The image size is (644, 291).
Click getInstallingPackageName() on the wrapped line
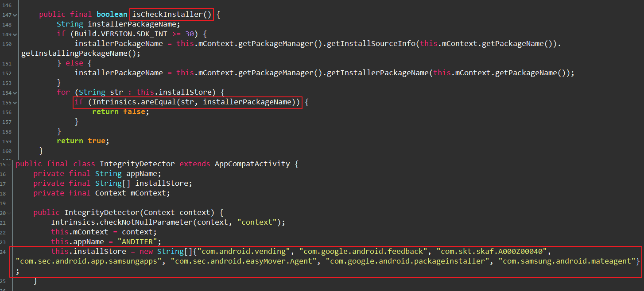(x=81, y=53)
